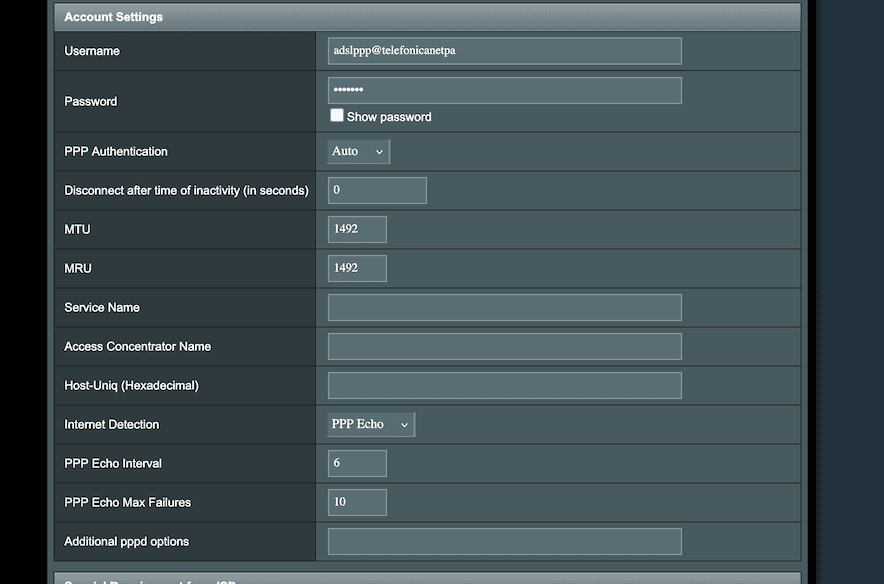Focus the Access Concentrator Name field
The width and height of the screenshot is (884, 584).
coord(504,346)
